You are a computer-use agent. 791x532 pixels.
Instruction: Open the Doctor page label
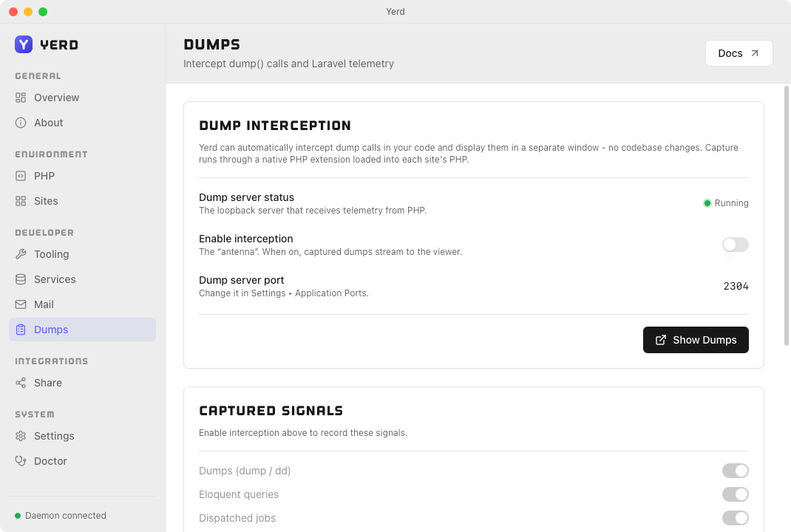click(50, 461)
